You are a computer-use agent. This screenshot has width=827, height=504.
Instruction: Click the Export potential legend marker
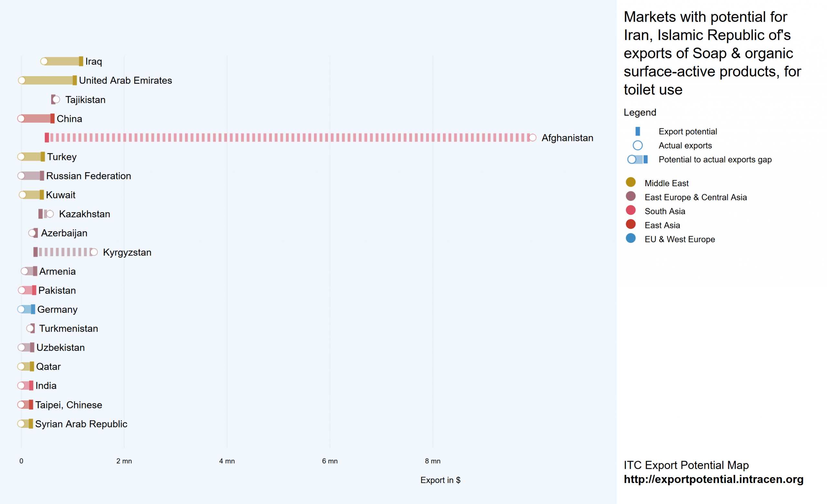click(x=637, y=131)
